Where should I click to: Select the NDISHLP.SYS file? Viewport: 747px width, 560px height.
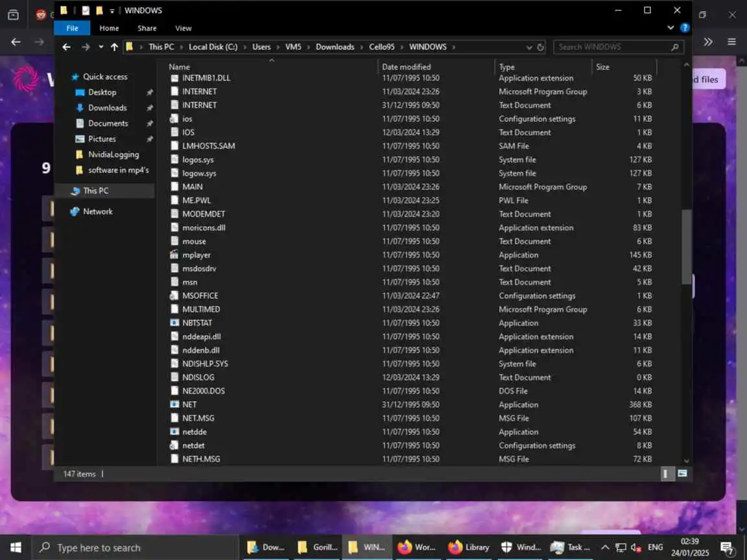205,364
